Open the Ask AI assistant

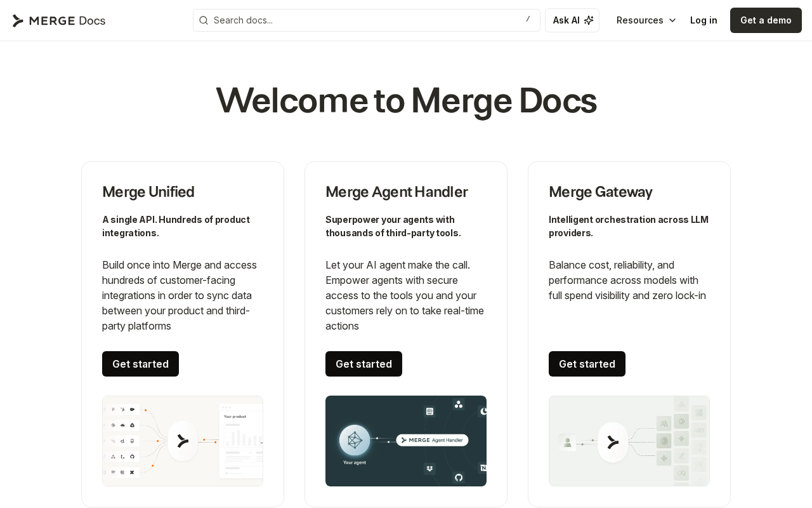572,20
